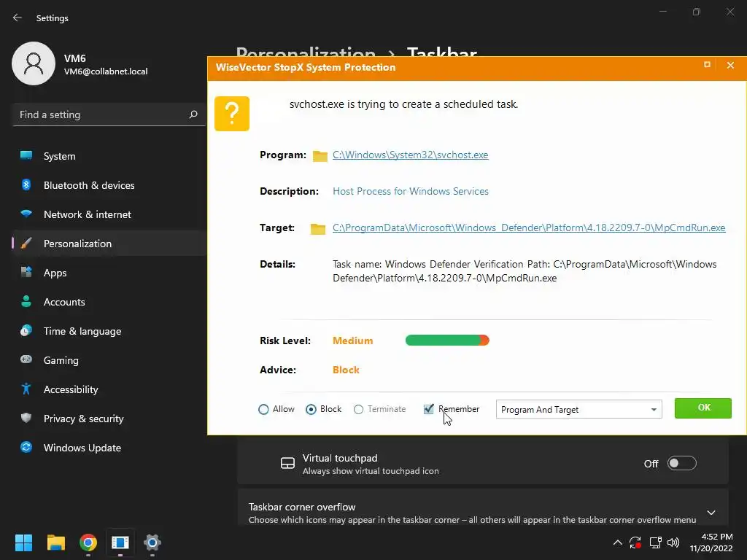Maximize the WiseVector StopX dialog
The height and width of the screenshot is (560, 747).
pos(707,65)
